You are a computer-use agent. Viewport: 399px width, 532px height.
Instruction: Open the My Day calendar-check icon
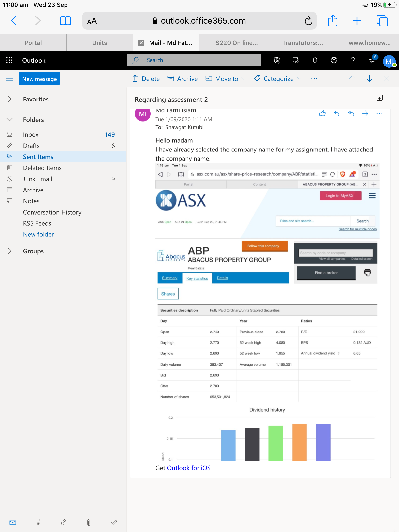pos(296,60)
